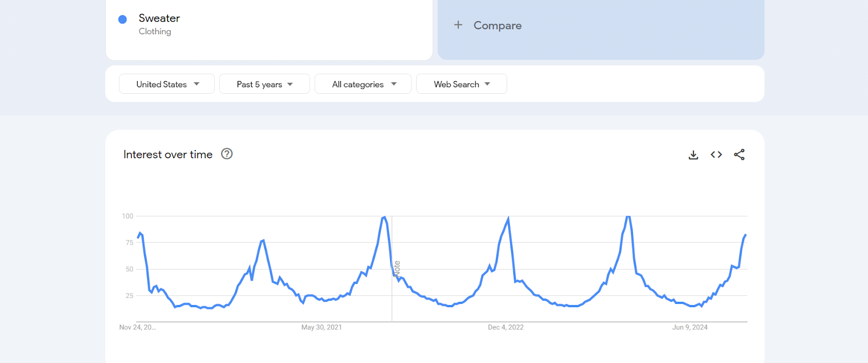Open help for Interest over time
868x363 pixels.
tap(227, 154)
